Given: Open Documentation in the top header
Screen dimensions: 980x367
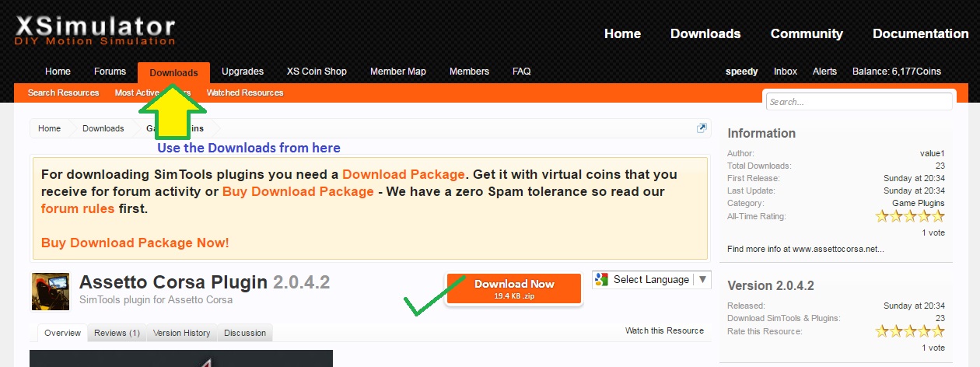Looking at the screenshot, I should point(920,33).
